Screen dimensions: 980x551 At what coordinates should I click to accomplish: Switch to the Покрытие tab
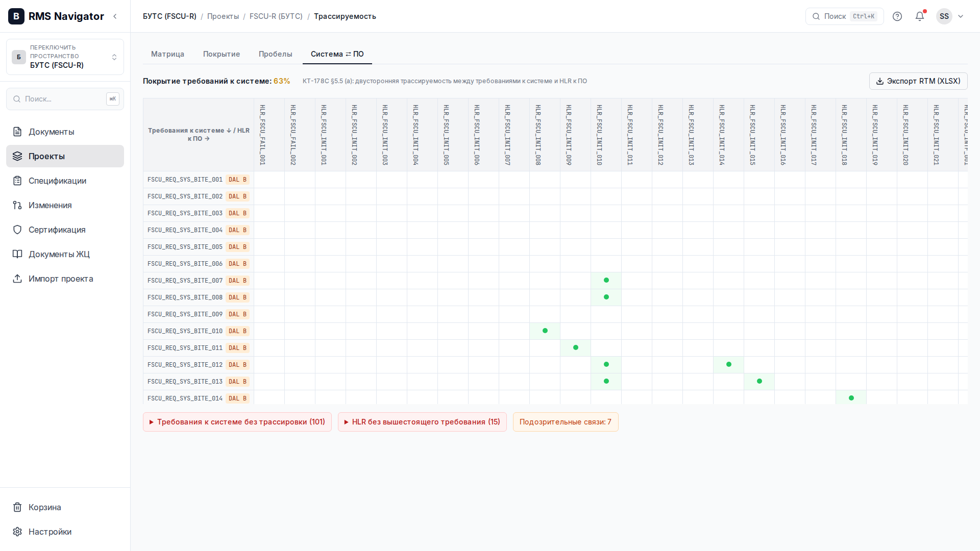click(222, 54)
